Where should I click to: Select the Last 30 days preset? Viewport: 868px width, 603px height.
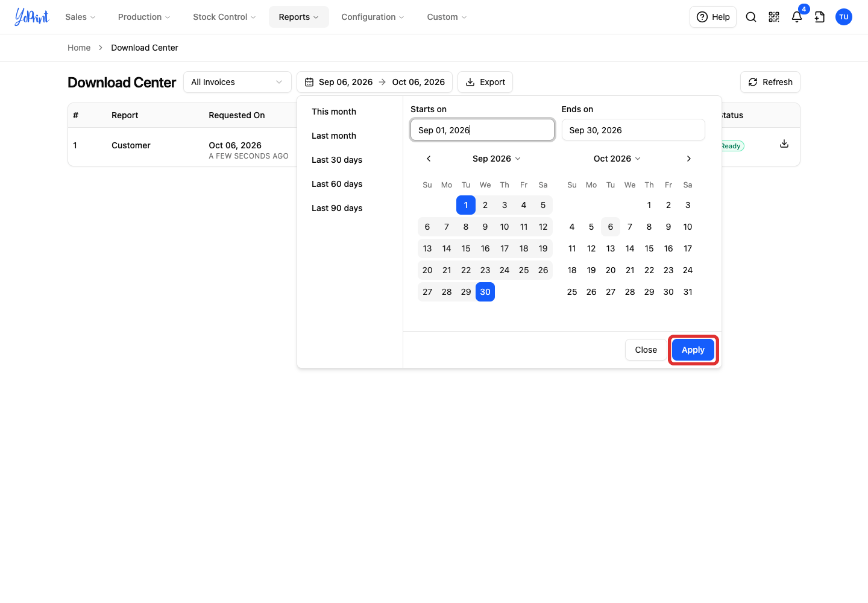click(337, 160)
